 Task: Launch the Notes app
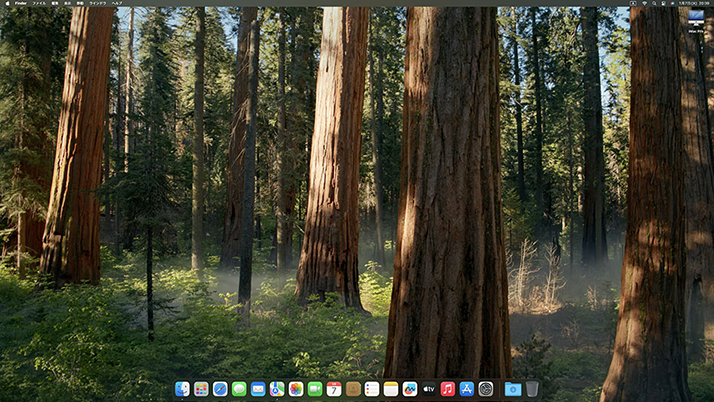[x=391, y=389]
